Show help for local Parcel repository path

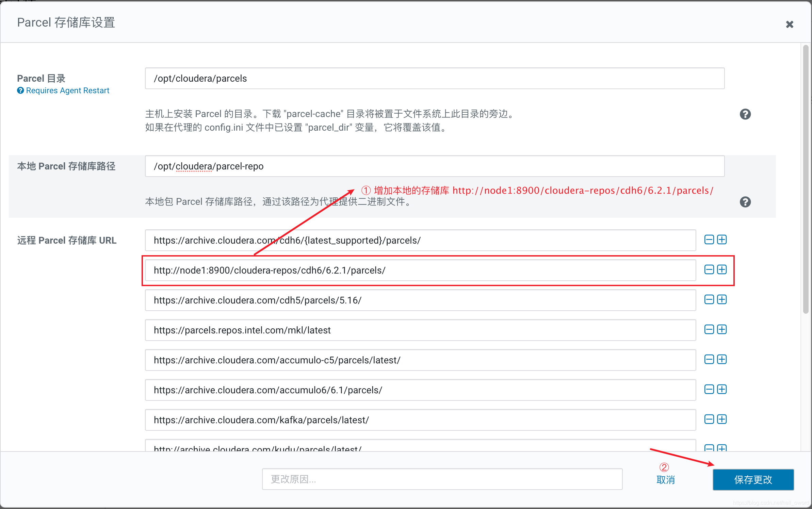pos(745,202)
